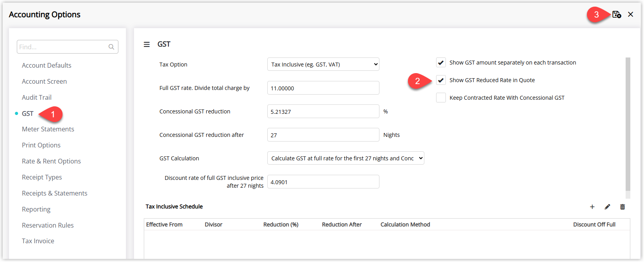This screenshot has height=262, width=644.
Task: Select Tax Invoice in sidebar
Action: [38, 241]
